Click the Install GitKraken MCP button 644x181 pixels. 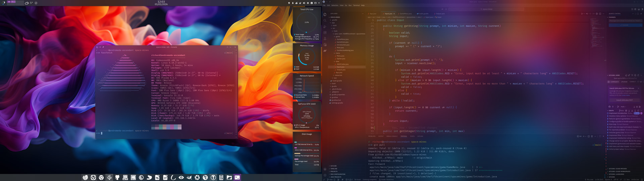coord(624,100)
